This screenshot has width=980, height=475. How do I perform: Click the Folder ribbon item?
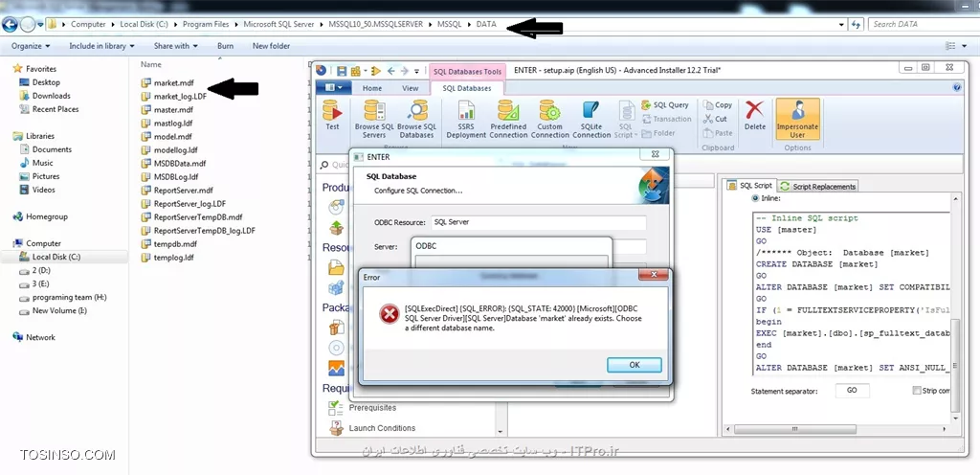point(658,133)
